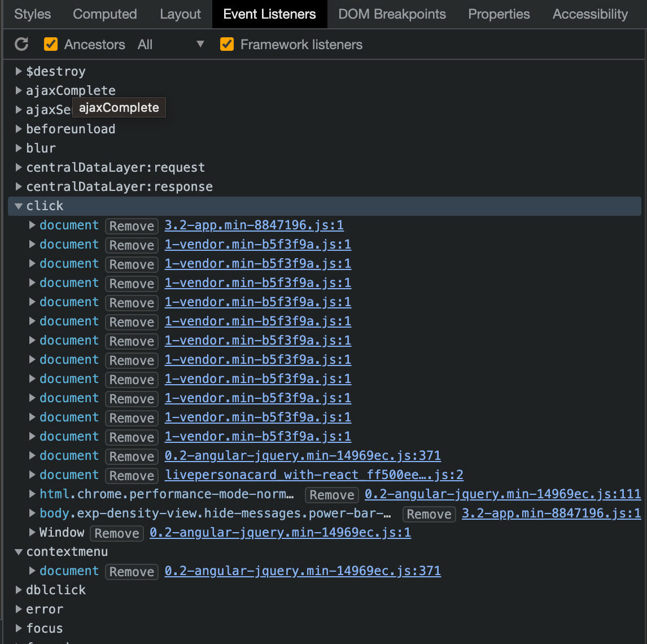Expand the centralDataLayer:response event group
The width and height of the screenshot is (647, 644).
coord(19,186)
